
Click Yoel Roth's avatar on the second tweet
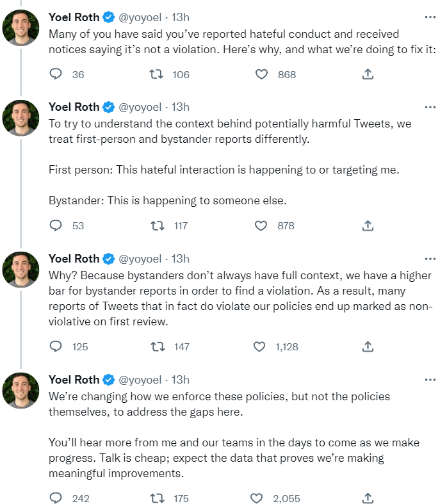21,117
